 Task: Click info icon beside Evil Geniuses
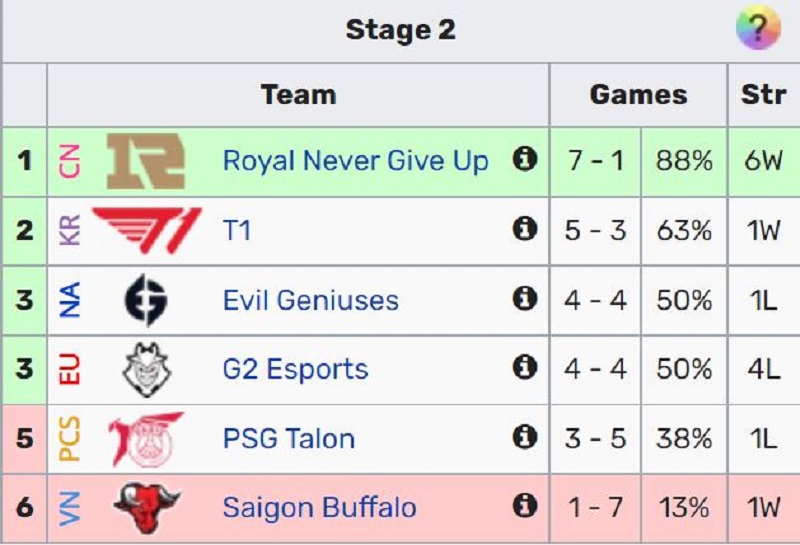[524, 298]
